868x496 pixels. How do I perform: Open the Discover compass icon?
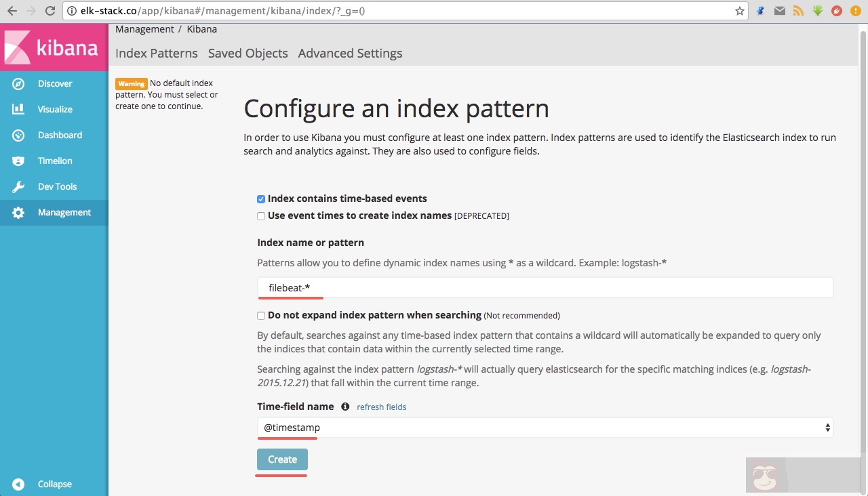(x=18, y=84)
